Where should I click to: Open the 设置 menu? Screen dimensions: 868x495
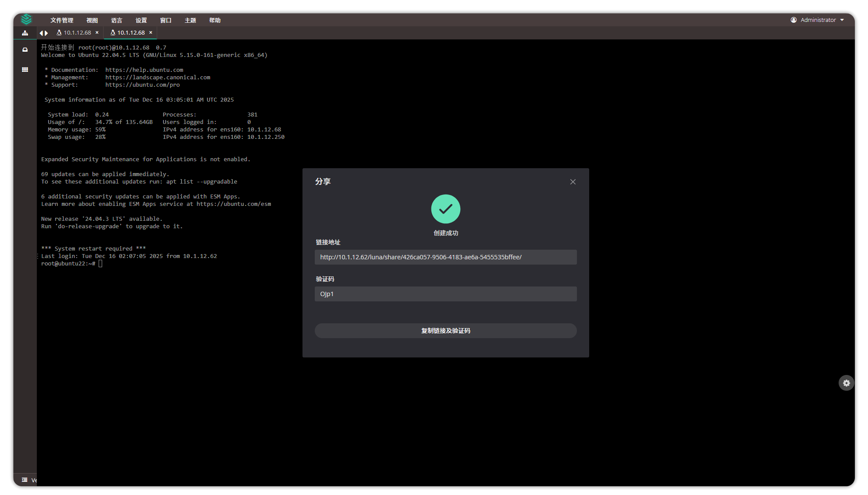[141, 20]
